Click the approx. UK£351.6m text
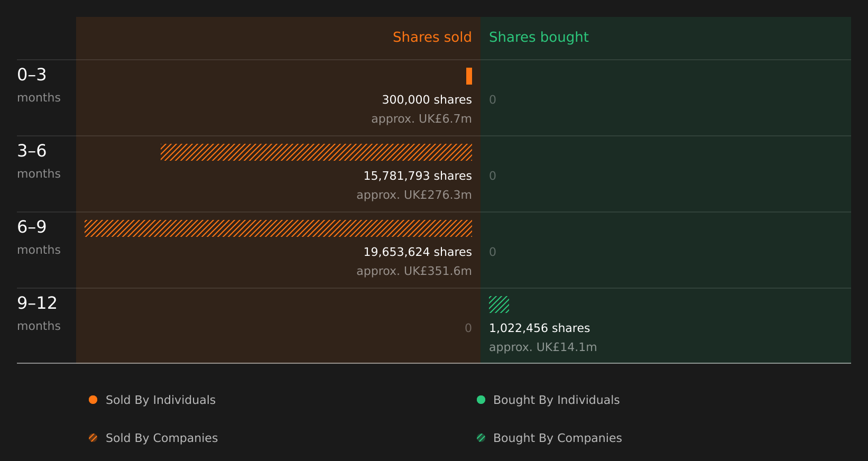The height and width of the screenshot is (461, 868). pos(414,271)
